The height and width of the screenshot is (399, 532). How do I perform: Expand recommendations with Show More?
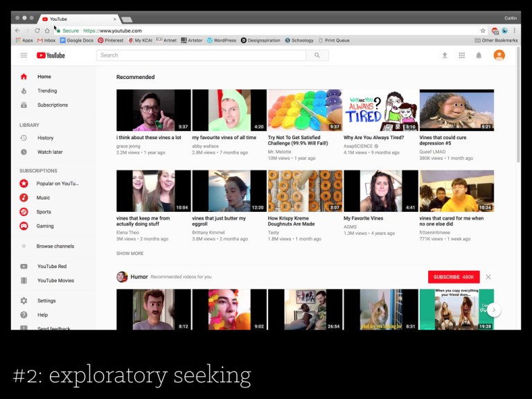(130, 254)
